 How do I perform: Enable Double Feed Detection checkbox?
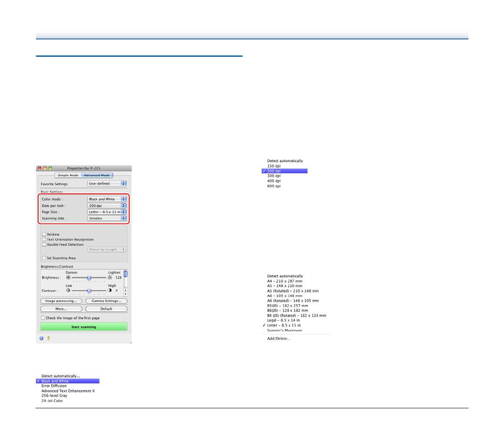44,244
